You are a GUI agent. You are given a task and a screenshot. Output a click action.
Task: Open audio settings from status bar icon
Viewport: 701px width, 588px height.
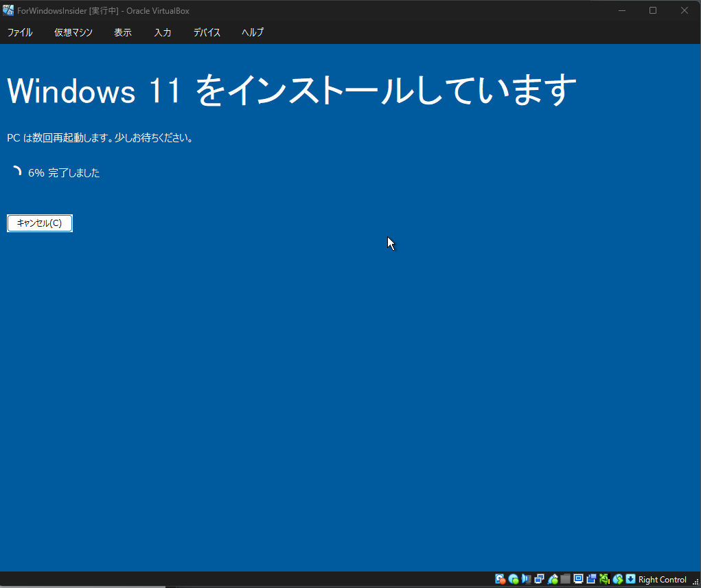tap(526, 579)
